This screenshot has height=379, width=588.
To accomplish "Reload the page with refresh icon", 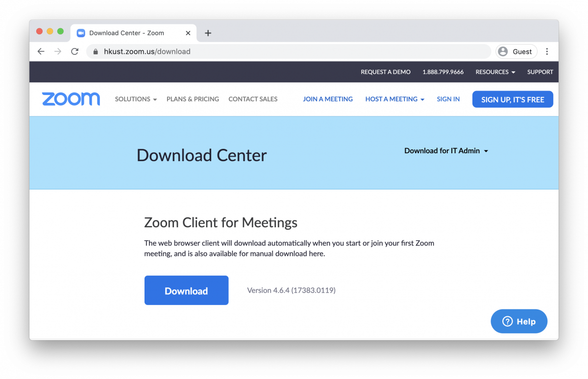I will 74,51.
